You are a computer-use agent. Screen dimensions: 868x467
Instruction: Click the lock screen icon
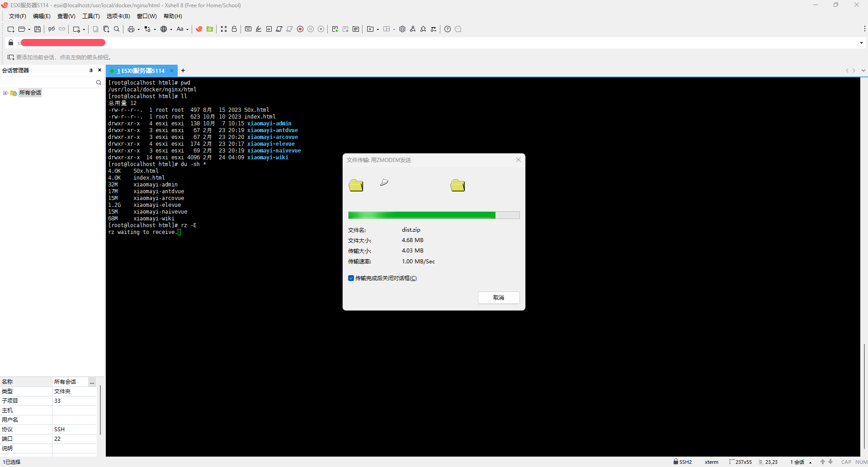pyautogui.click(x=234, y=29)
